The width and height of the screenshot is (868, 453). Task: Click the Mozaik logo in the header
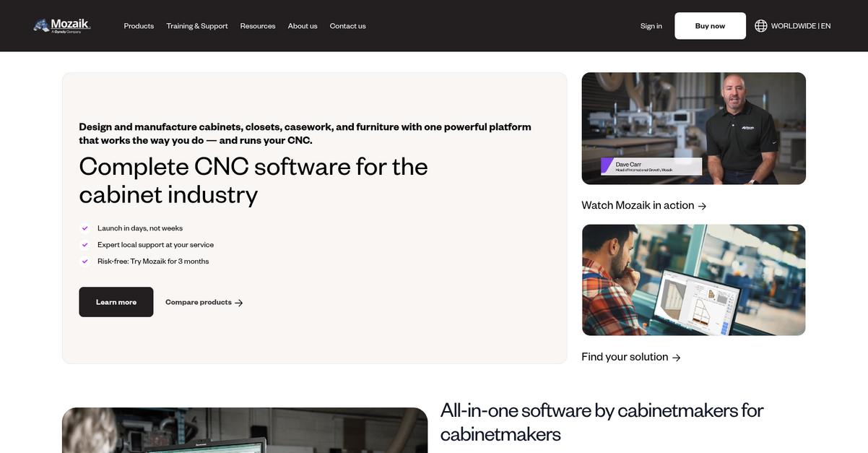pos(62,26)
